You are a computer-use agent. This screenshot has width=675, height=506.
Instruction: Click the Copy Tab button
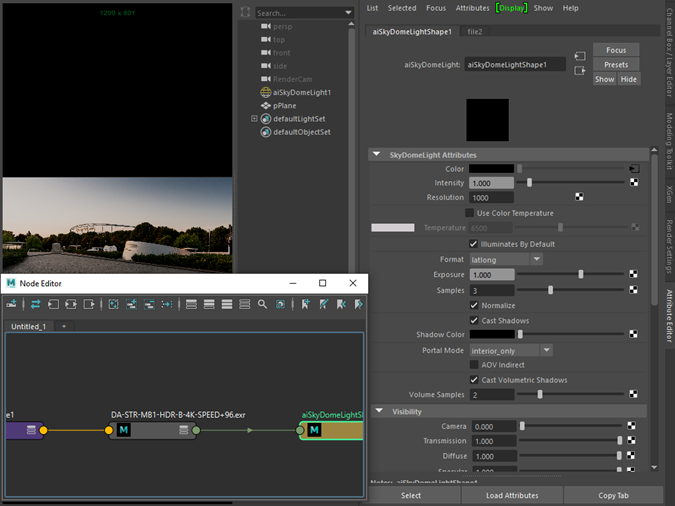click(x=613, y=496)
